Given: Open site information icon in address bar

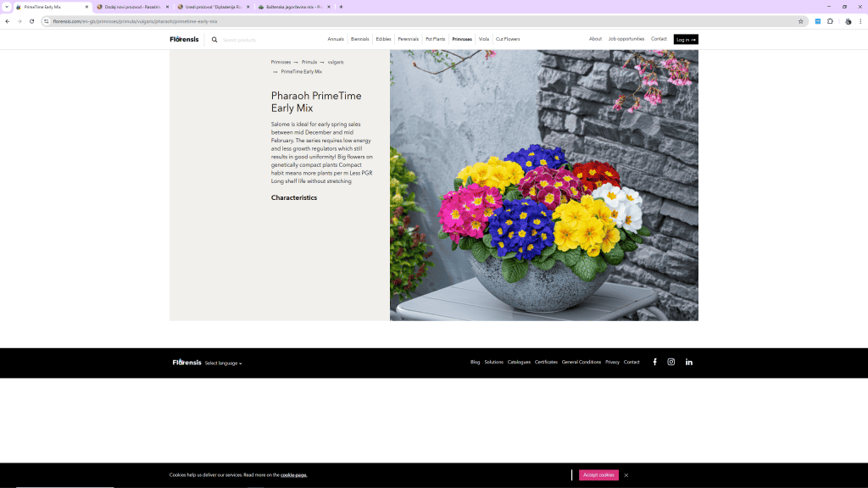Looking at the screenshot, I should tap(47, 21).
